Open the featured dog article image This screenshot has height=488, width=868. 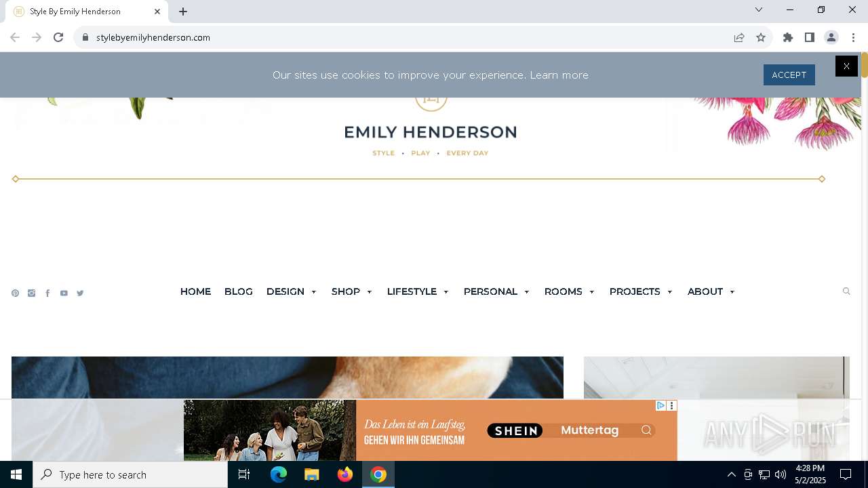click(x=288, y=378)
